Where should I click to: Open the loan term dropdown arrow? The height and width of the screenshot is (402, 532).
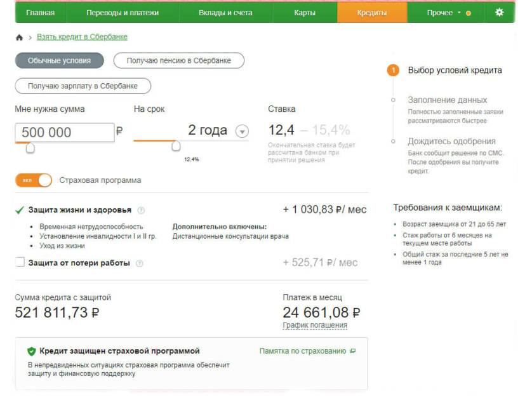point(242,131)
